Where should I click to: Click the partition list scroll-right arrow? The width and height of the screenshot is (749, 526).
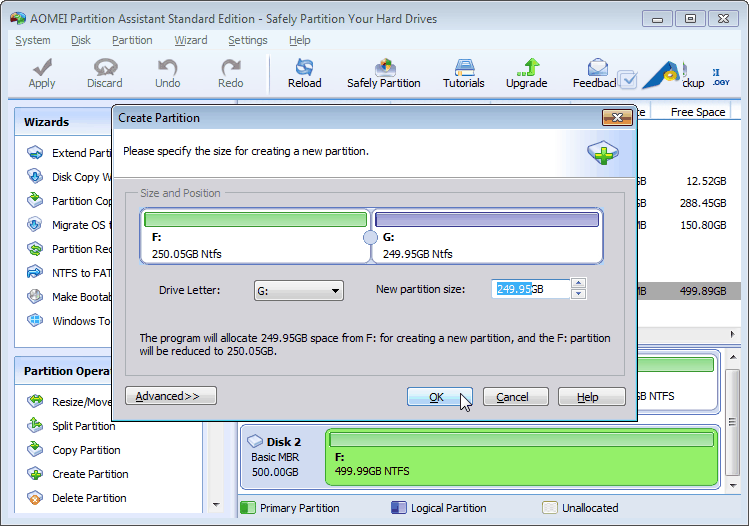click(x=733, y=334)
